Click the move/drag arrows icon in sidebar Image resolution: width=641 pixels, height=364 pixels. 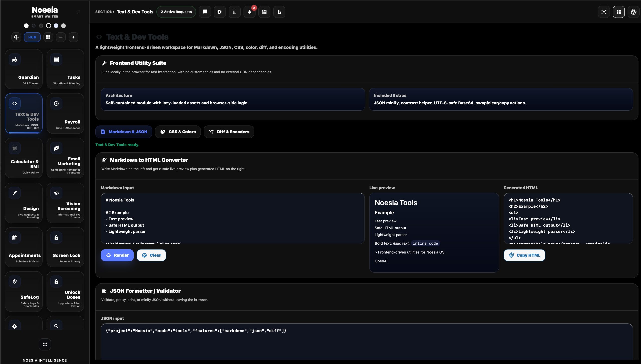16,37
